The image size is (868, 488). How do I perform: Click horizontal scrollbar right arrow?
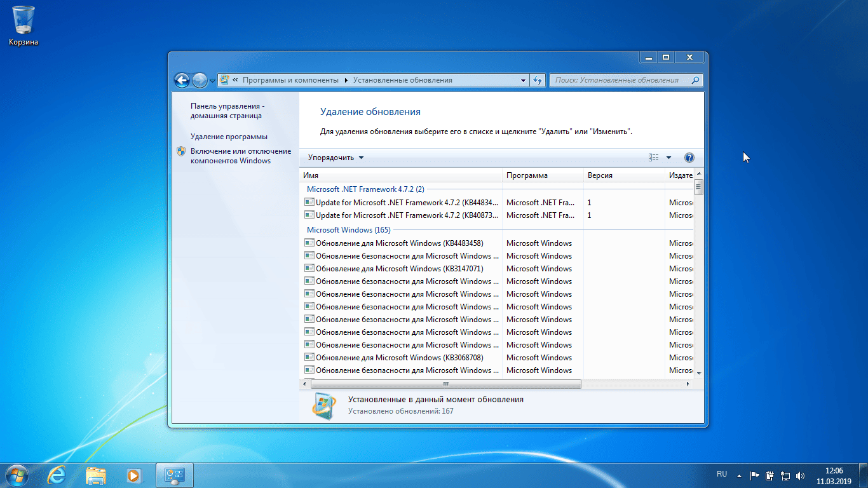tap(688, 384)
